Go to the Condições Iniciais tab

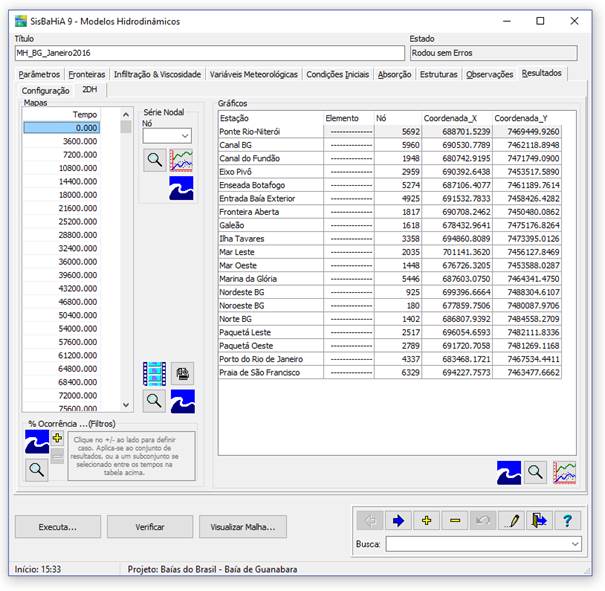(338, 74)
